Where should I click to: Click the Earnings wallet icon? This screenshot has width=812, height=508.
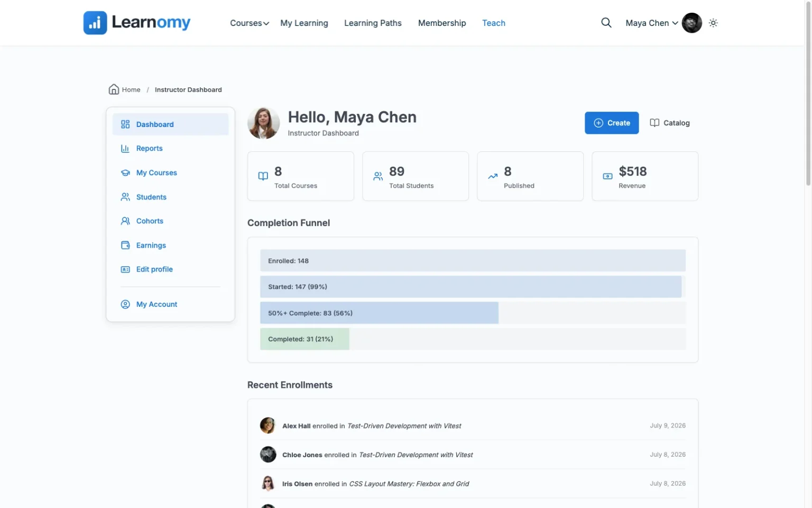tap(125, 245)
